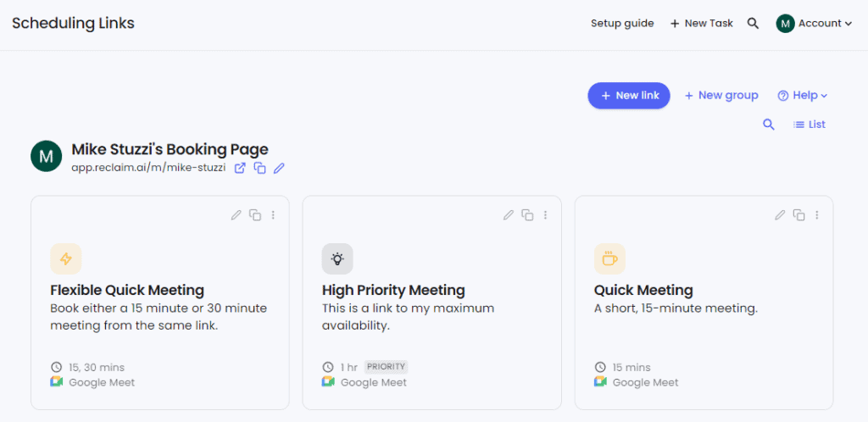Viewport: 868px width, 422px height.
Task: Open more options for Flexible Quick Meeting
Action: [x=273, y=215]
